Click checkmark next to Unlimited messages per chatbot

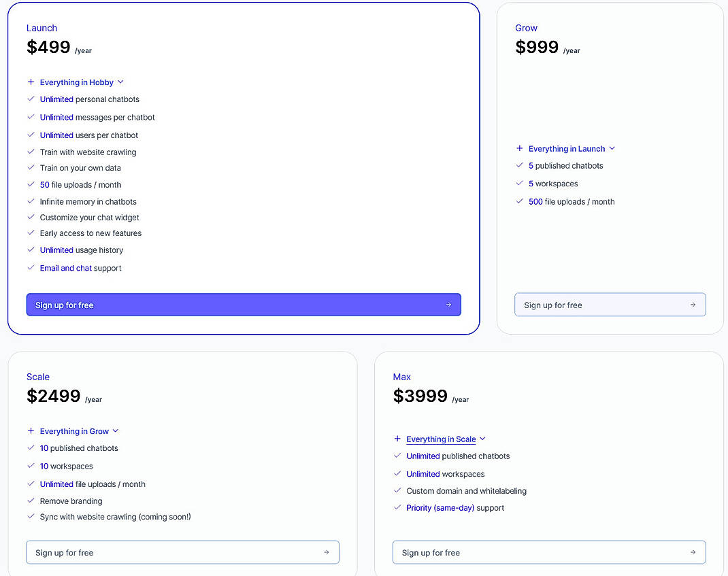pyautogui.click(x=31, y=117)
